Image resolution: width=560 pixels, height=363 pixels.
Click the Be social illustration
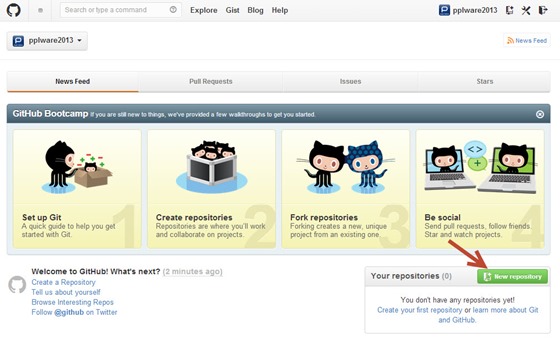coord(480,167)
